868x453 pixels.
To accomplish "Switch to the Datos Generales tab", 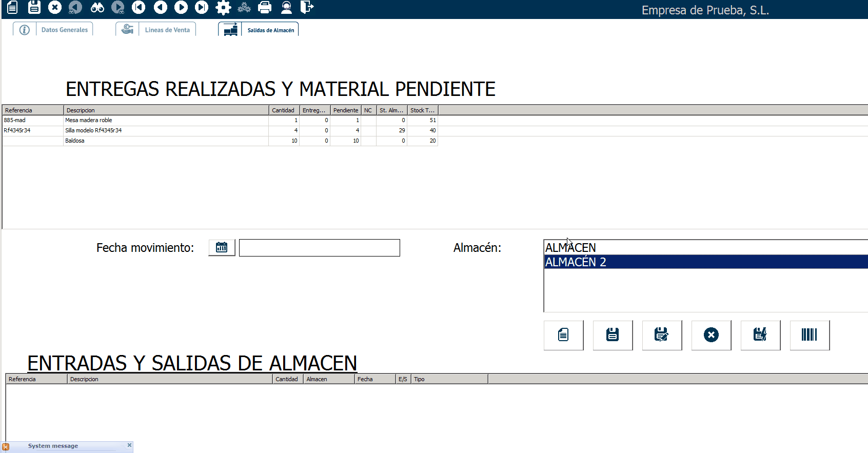I will tap(64, 30).
